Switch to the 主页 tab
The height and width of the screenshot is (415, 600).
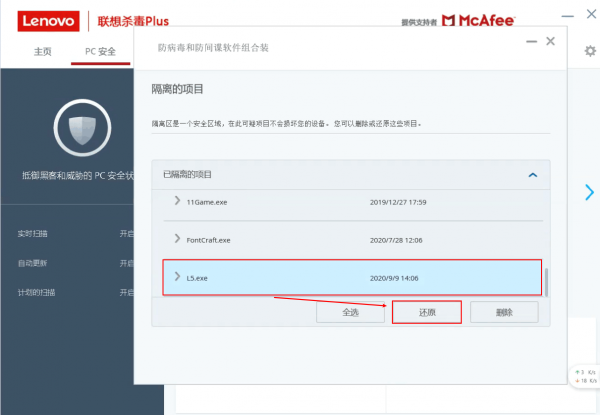[x=42, y=52]
